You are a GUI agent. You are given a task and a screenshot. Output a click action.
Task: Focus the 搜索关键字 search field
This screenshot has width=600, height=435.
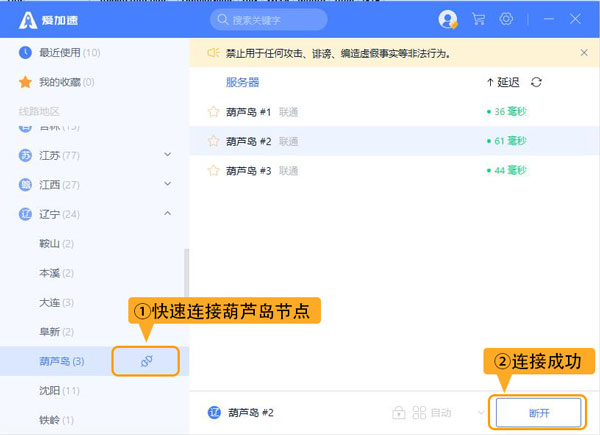[269, 20]
